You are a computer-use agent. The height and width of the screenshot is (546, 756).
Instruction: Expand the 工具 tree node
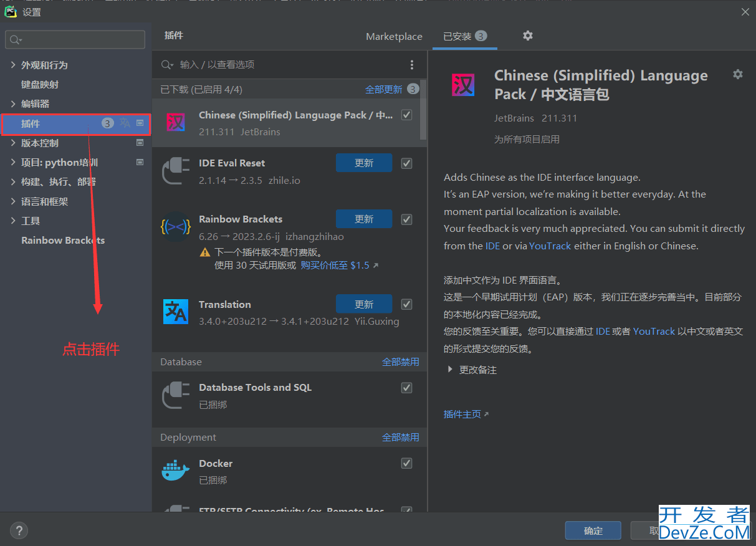click(x=13, y=221)
